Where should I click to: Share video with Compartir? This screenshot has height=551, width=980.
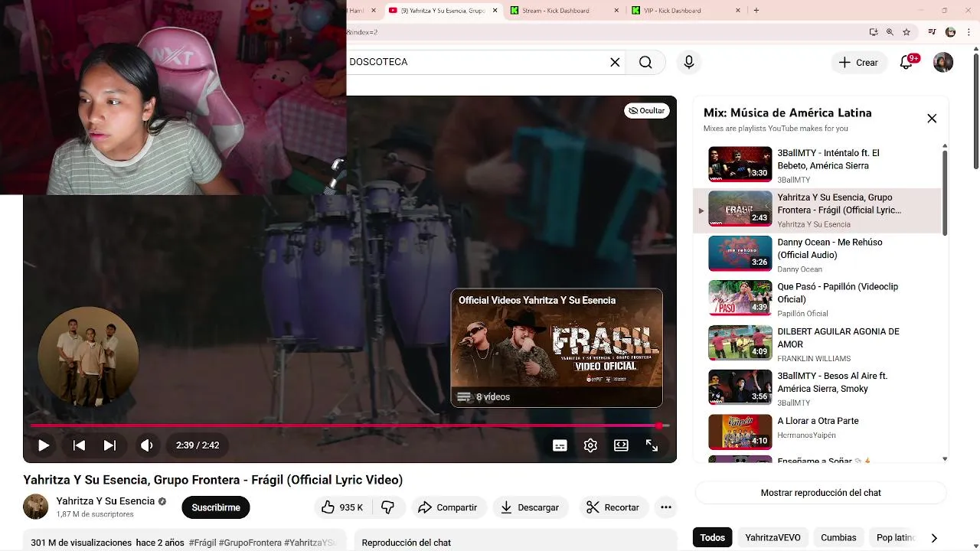(x=448, y=507)
